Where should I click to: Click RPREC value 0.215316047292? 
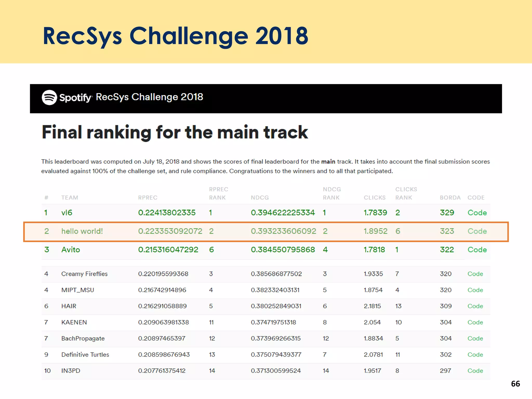pyautogui.click(x=168, y=249)
